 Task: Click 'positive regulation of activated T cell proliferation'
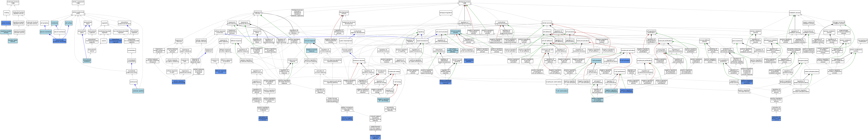[597, 100]
